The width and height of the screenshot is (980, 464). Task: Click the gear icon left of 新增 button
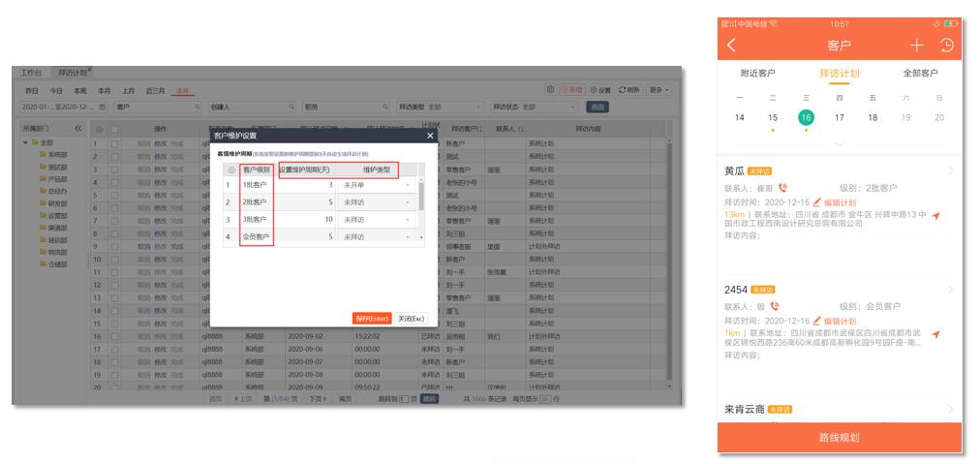tap(550, 89)
